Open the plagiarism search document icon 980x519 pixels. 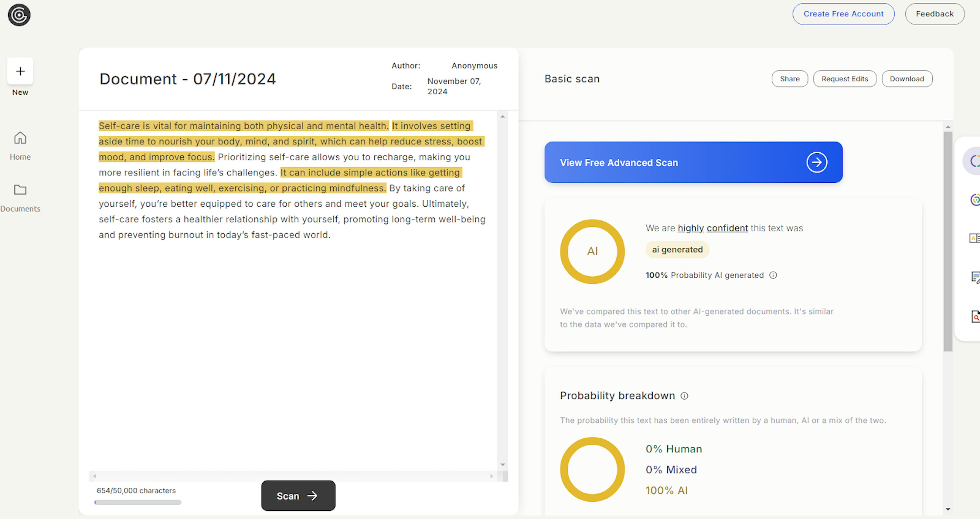click(x=975, y=316)
